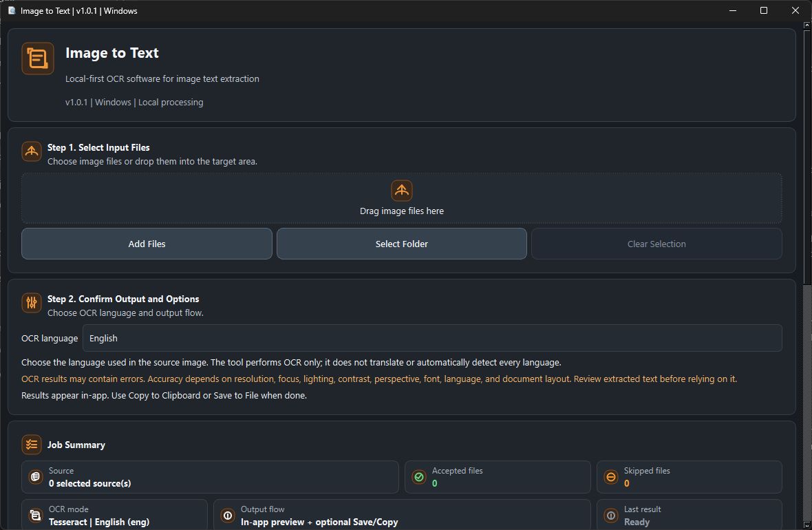812x530 pixels.
Task: Click the 'Image to Text' heading
Action: point(112,53)
